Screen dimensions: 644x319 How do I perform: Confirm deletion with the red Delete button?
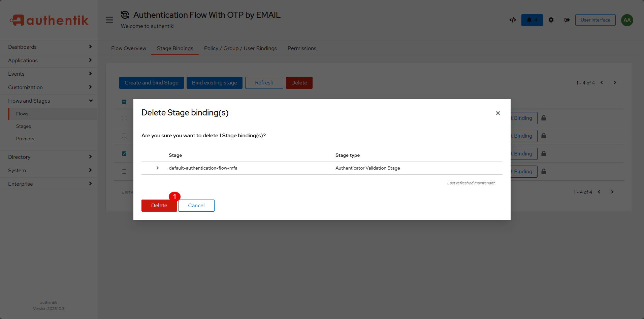coord(159,206)
